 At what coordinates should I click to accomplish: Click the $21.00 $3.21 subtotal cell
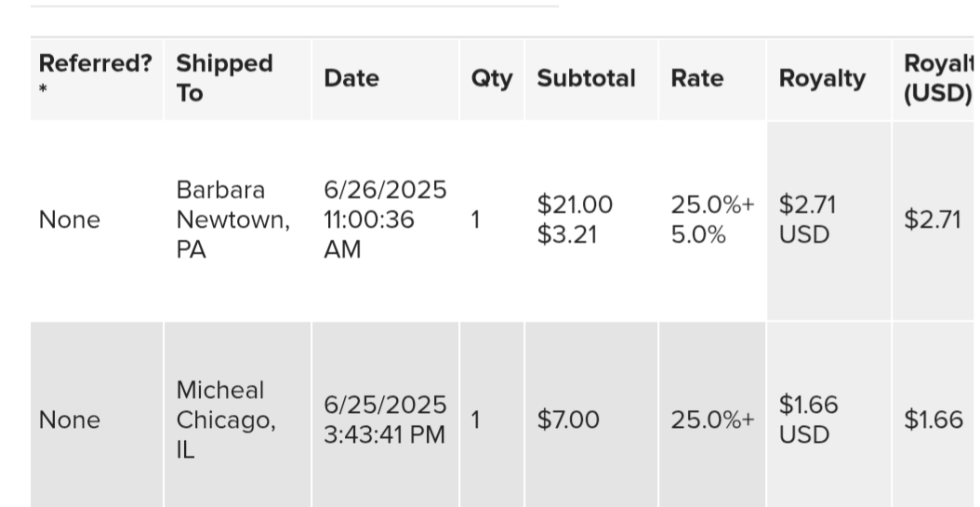click(591, 220)
